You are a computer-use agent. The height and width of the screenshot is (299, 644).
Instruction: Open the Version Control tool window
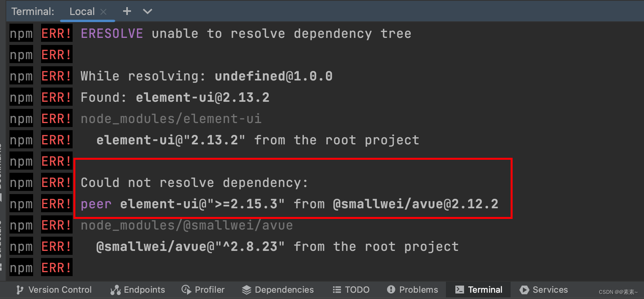point(54,290)
